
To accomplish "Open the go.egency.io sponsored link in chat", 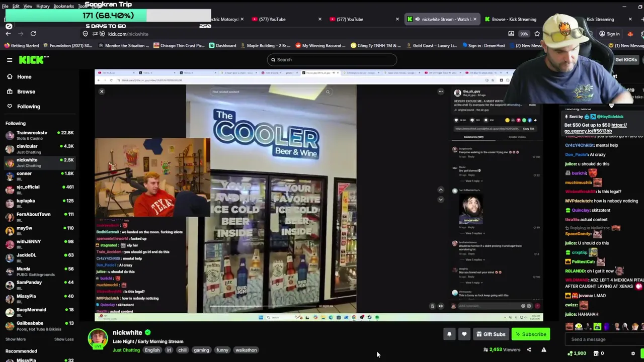I will 595,128.
